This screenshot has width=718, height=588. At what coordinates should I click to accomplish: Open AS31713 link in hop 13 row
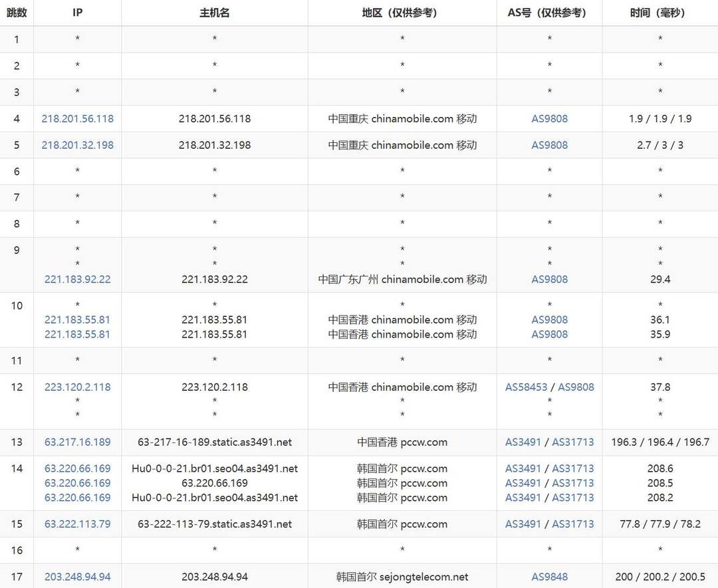click(x=573, y=442)
